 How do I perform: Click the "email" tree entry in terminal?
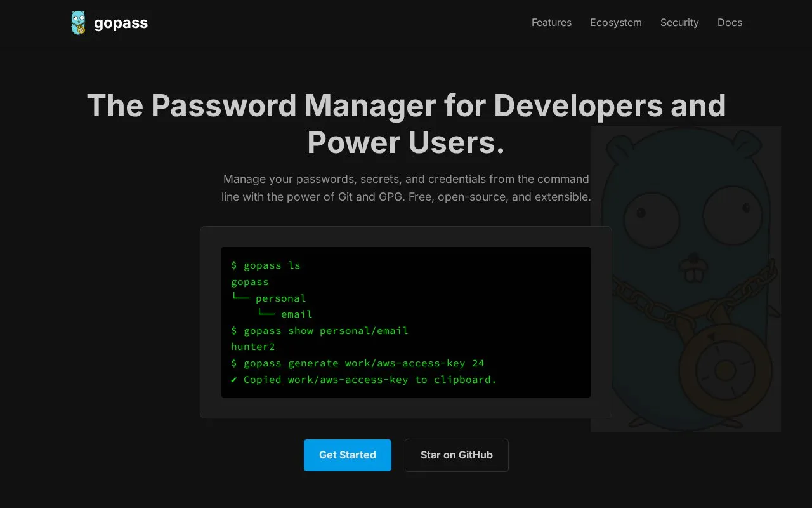297,314
